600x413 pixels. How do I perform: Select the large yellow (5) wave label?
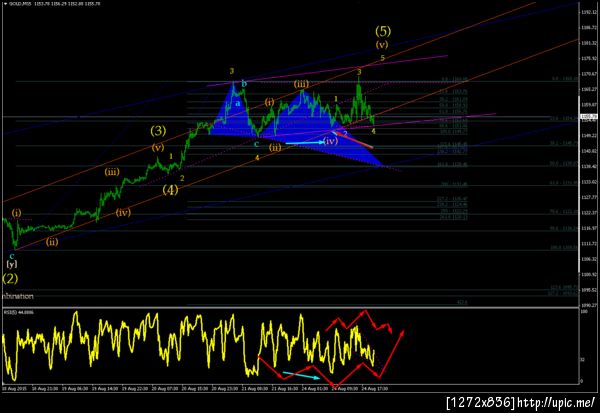383,30
